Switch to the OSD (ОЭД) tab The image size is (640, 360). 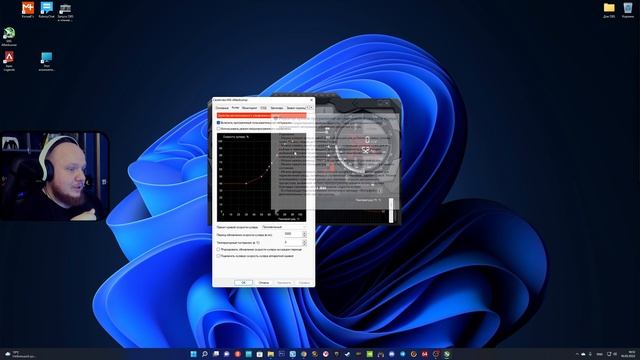coord(263,108)
